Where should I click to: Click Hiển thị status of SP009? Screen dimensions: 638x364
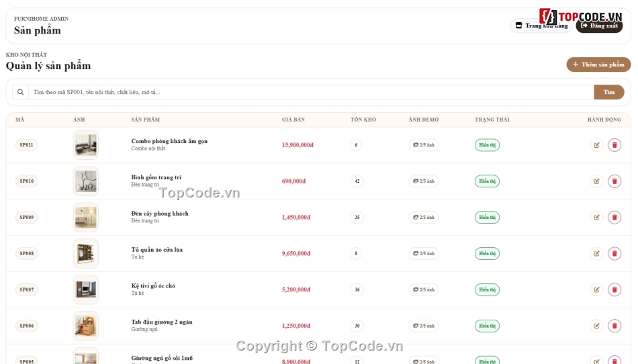(x=487, y=217)
